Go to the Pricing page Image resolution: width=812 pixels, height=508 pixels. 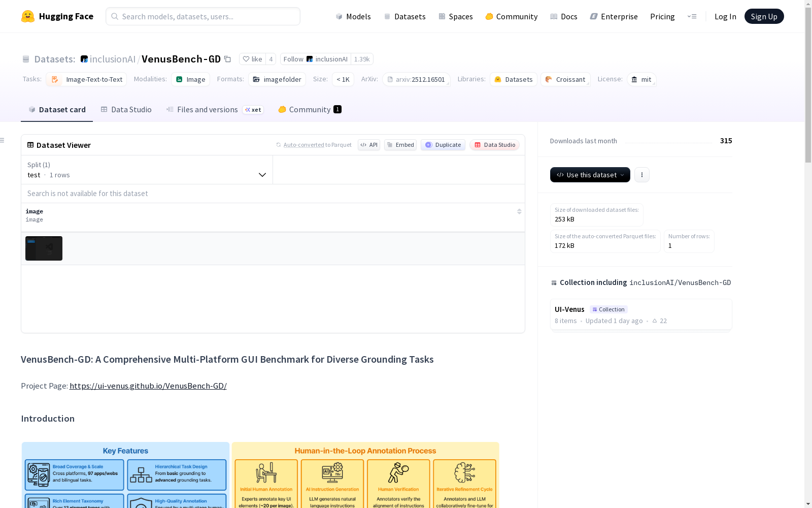662,16
